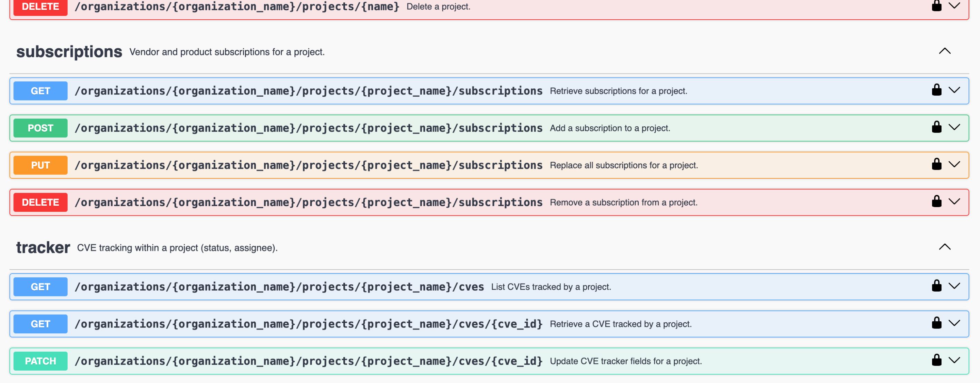Click 'Vendor and product subscriptions' description

[227, 52]
